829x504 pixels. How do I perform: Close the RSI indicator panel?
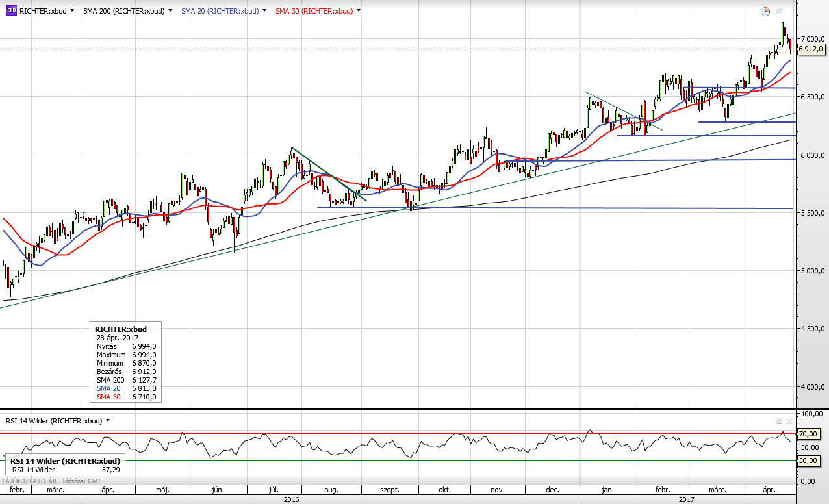(789, 421)
